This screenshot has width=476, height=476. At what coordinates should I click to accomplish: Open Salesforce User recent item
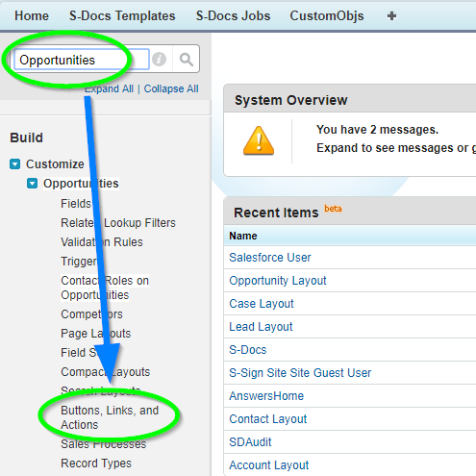coord(270,258)
